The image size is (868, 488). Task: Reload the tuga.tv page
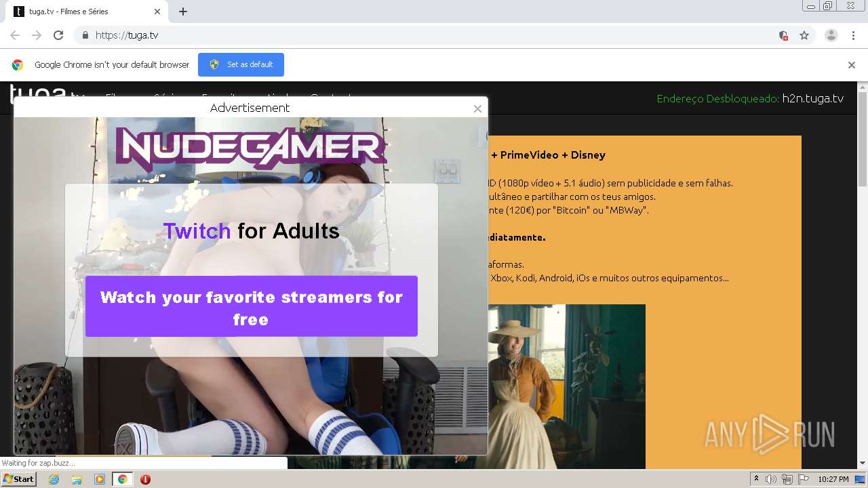[x=58, y=35]
